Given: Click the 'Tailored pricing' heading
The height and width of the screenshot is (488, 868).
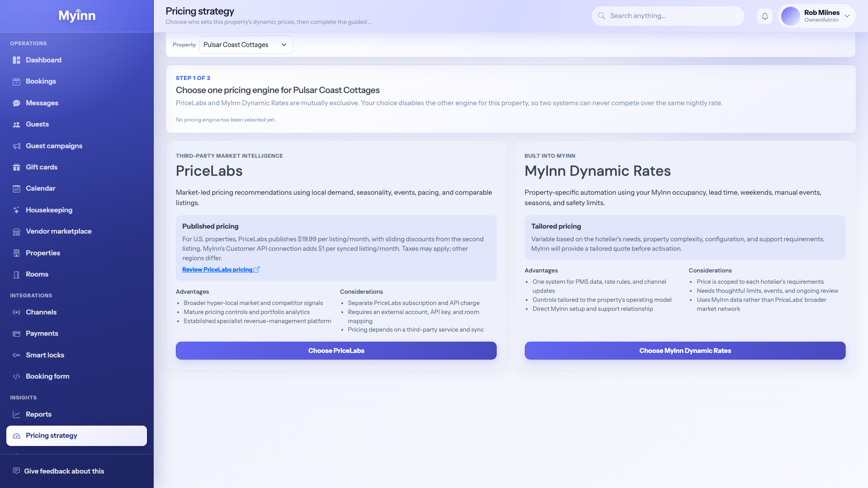Looking at the screenshot, I should click(x=556, y=226).
